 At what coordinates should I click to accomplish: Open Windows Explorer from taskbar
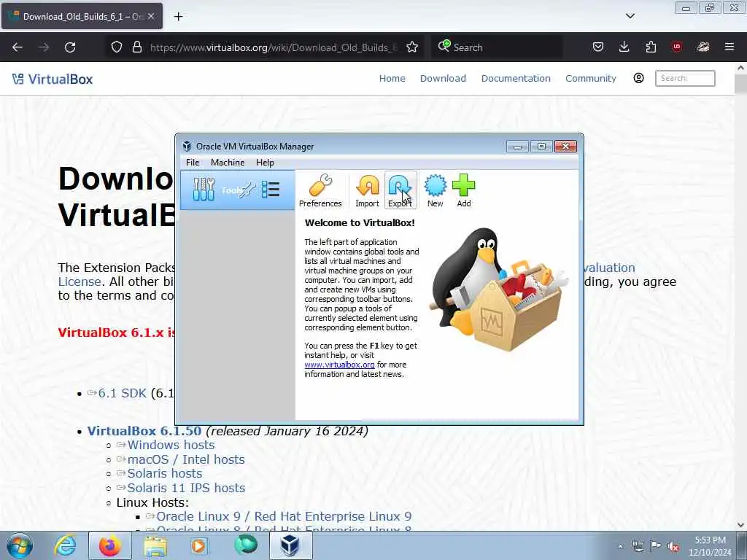(155, 545)
